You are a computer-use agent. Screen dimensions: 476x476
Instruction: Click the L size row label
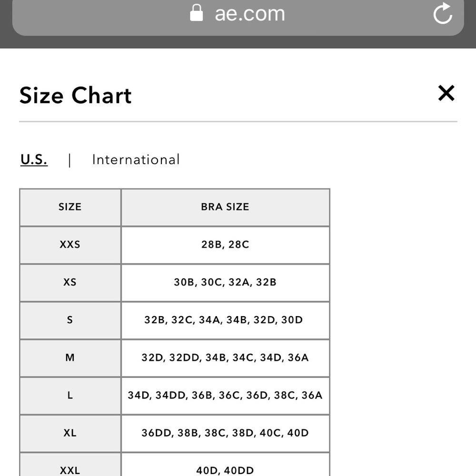(x=70, y=396)
